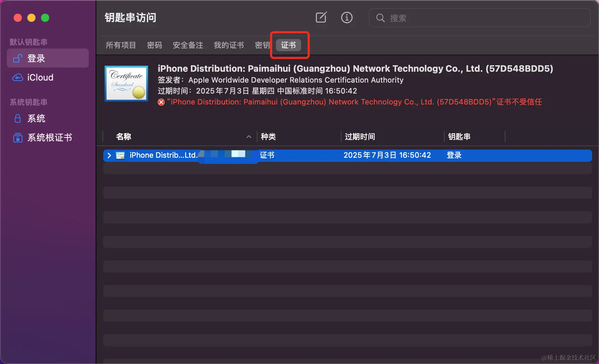Screen dimensions: 599x364
Task: Click the small certificate icon in the list row
Action: [x=120, y=156]
